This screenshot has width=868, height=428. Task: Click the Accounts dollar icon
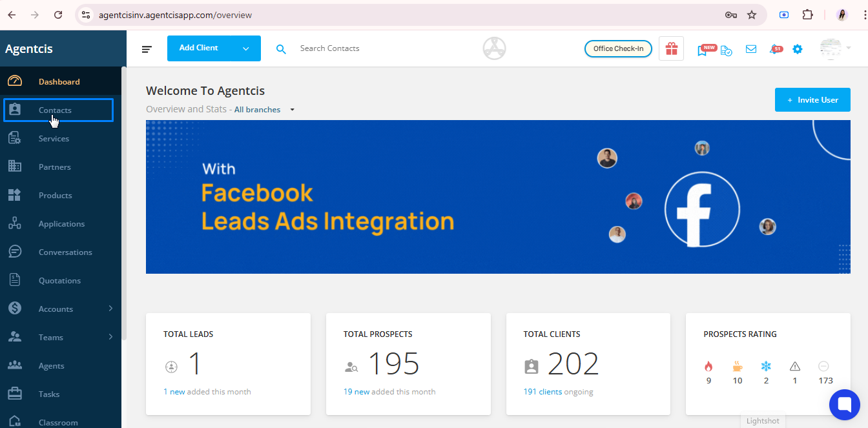[15, 309]
